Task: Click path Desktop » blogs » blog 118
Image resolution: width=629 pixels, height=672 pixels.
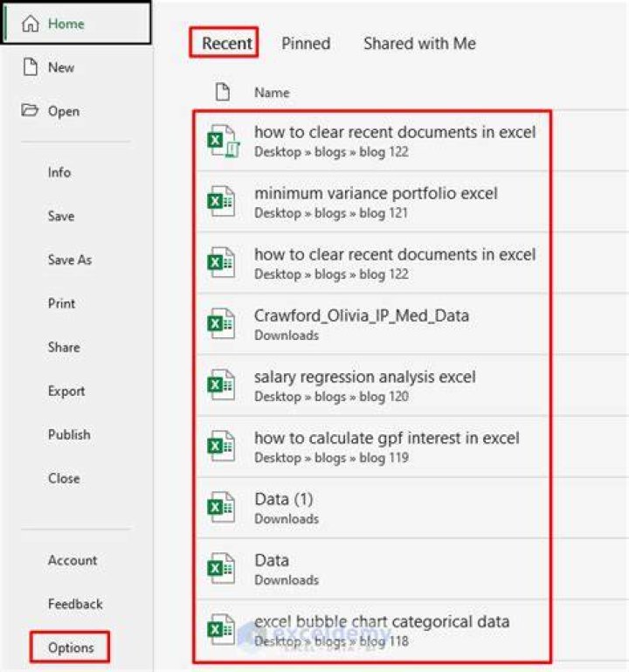Action: point(331,641)
